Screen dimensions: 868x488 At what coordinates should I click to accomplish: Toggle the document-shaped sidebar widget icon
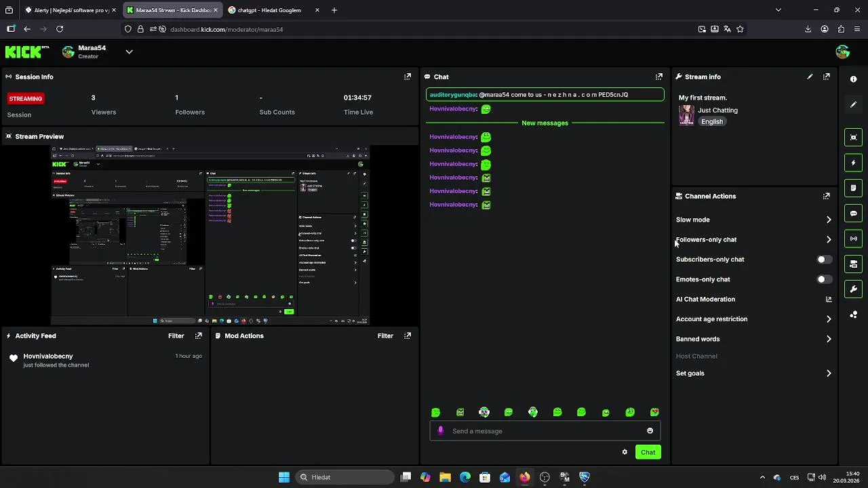coord(853,188)
